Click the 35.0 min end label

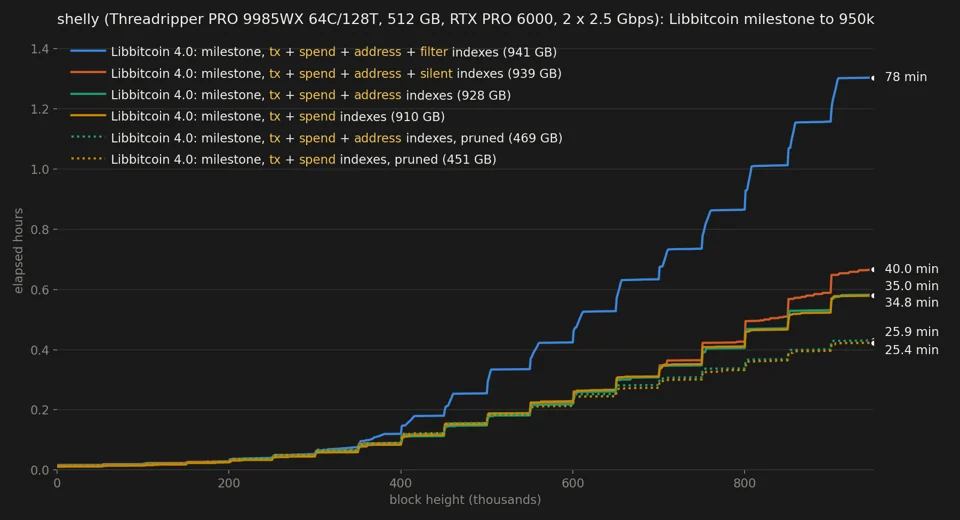911,286
